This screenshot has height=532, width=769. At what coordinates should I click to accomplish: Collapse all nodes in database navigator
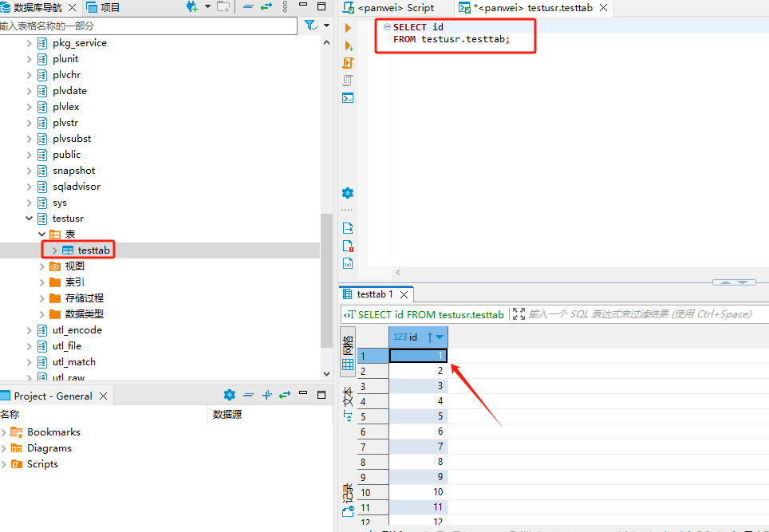(x=248, y=7)
